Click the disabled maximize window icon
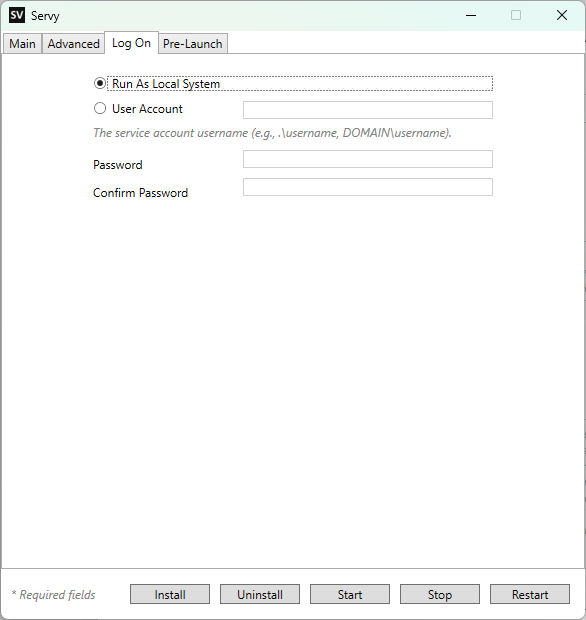This screenshot has width=586, height=620. point(516,15)
